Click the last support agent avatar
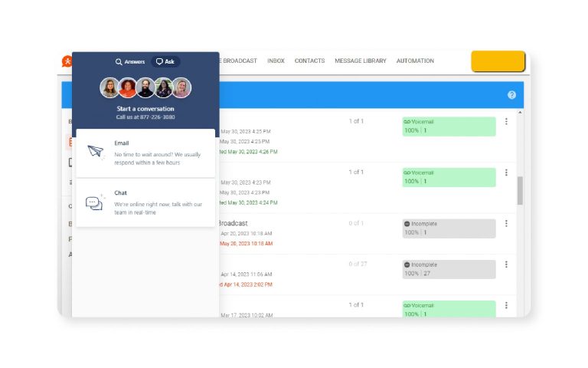The image size is (588, 368). coord(182,88)
